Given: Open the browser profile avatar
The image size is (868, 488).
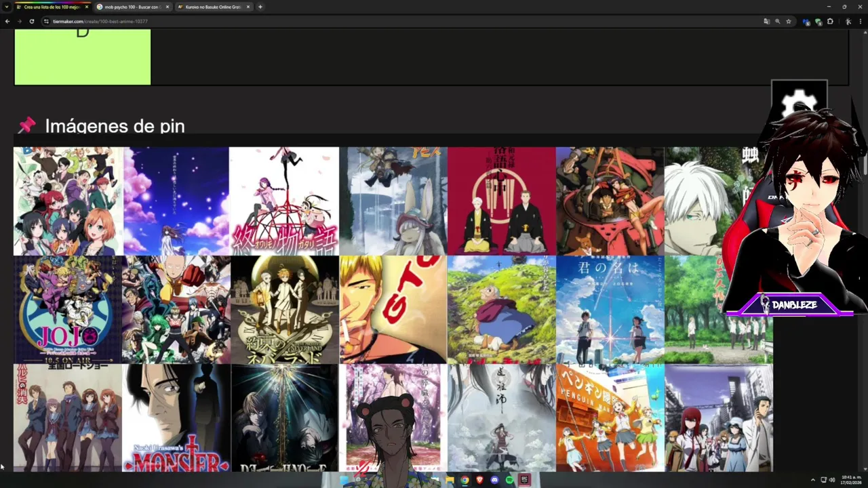Looking at the screenshot, I should (848, 22).
